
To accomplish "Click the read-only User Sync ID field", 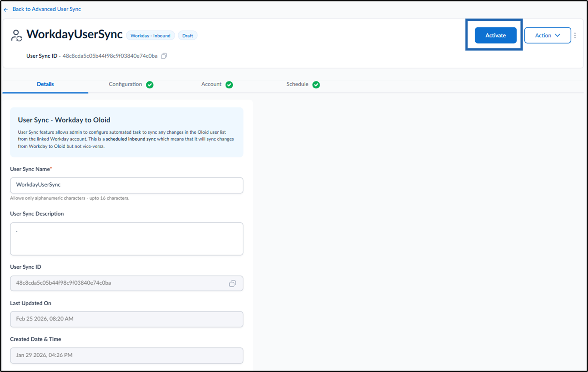I will pos(127,283).
